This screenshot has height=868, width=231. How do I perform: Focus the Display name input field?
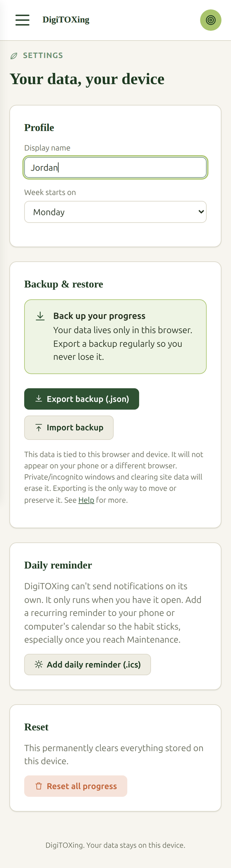115,168
